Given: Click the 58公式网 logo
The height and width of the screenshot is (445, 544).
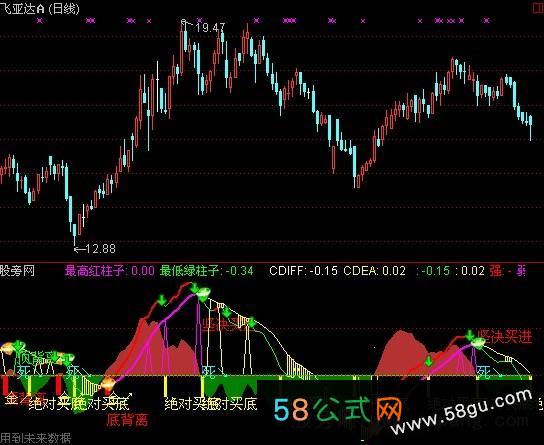Looking at the screenshot, I should (337, 410).
